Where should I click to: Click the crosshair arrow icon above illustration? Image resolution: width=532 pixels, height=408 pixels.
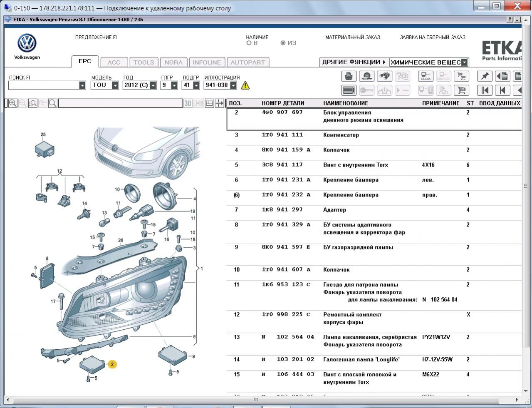click(219, 103)
